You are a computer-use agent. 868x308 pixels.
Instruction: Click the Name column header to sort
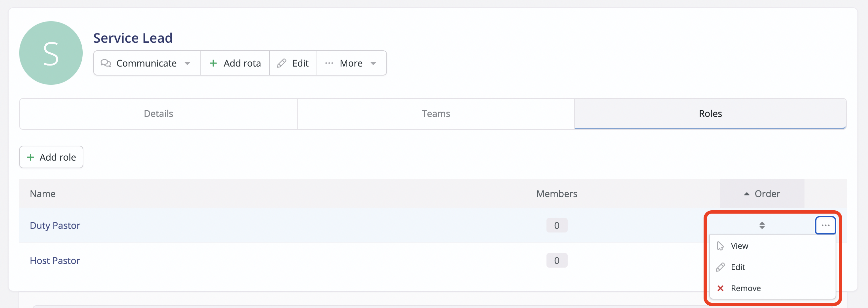[x=42, y=194]
